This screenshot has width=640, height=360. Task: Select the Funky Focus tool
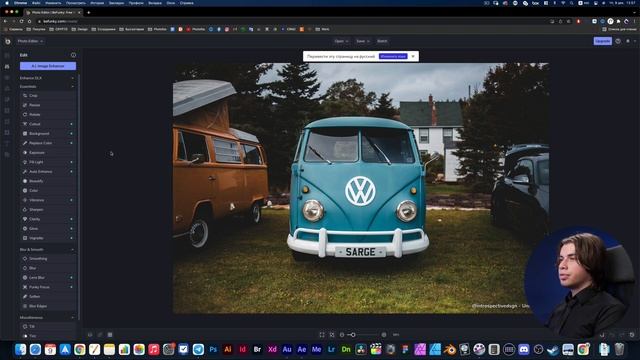48,287
